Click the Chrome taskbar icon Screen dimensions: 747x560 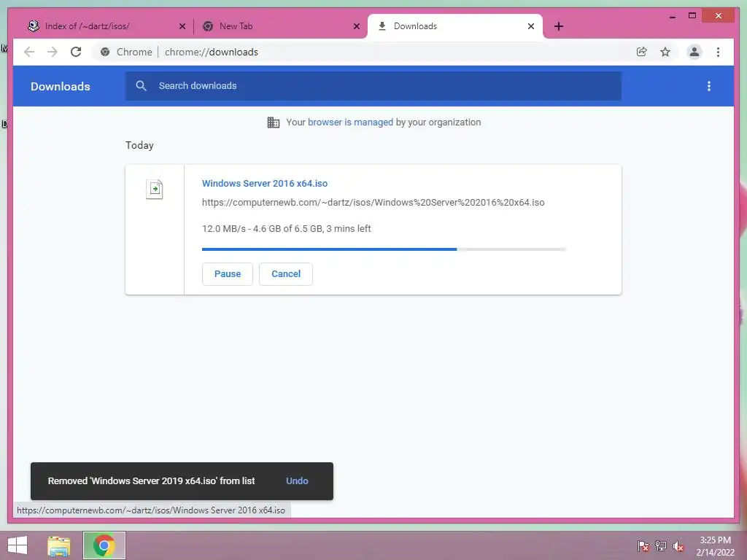click(x=104, y=545)
